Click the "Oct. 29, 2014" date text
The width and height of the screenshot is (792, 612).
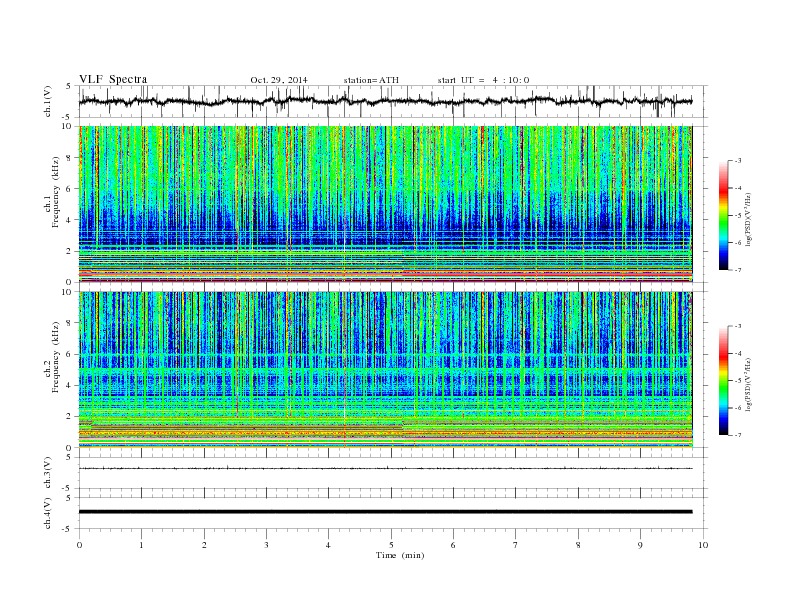tap(279, 80)
